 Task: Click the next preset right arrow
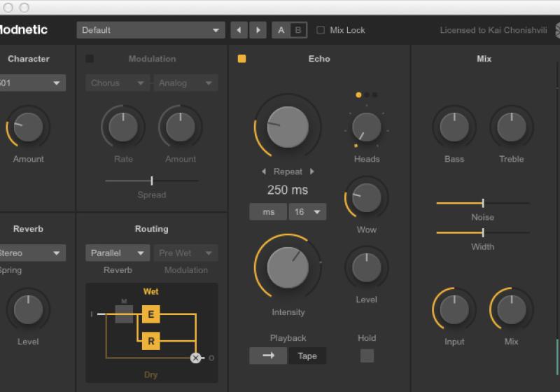[258, 30]
